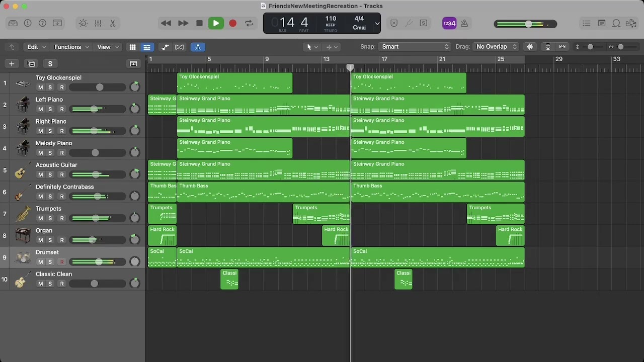
Task: Click the Drumset instrument icon
Action: [22, 258]
